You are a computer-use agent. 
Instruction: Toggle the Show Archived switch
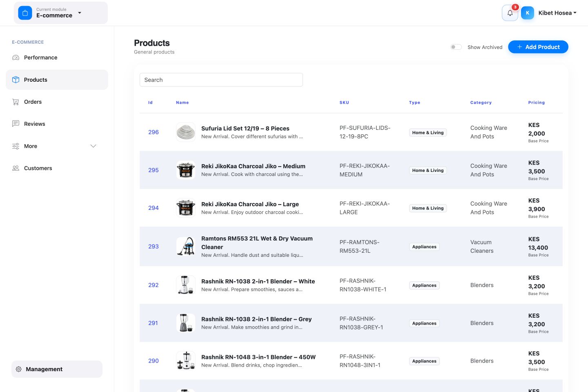pos(456,47)
